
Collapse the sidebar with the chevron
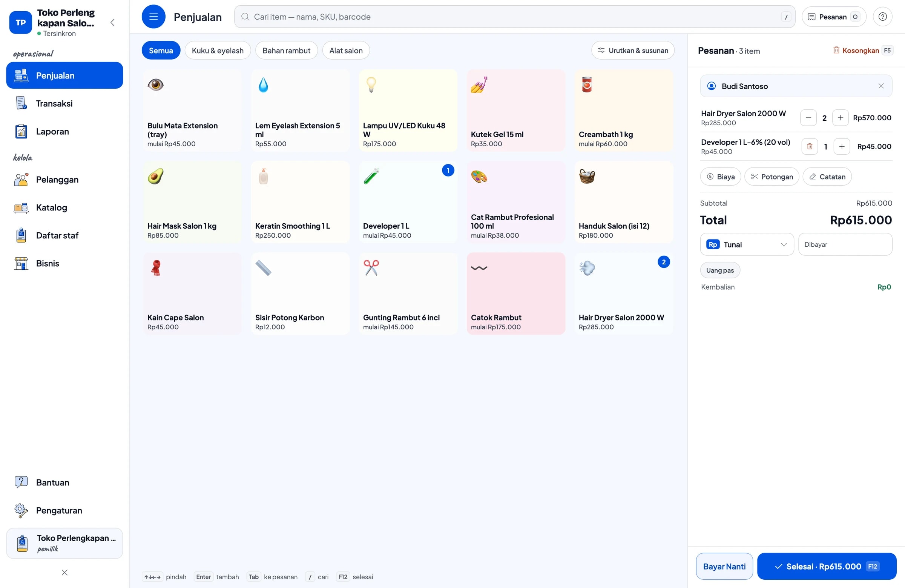pos(112,22)
